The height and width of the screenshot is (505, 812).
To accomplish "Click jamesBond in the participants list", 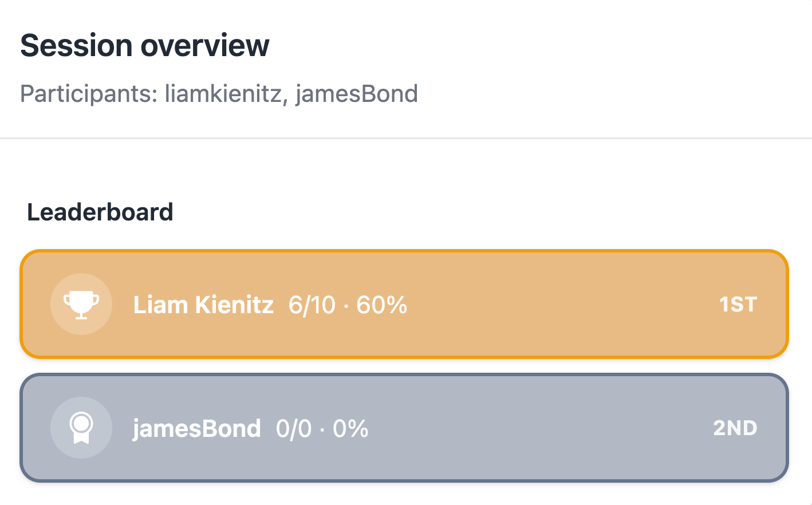I will [357, 94].
